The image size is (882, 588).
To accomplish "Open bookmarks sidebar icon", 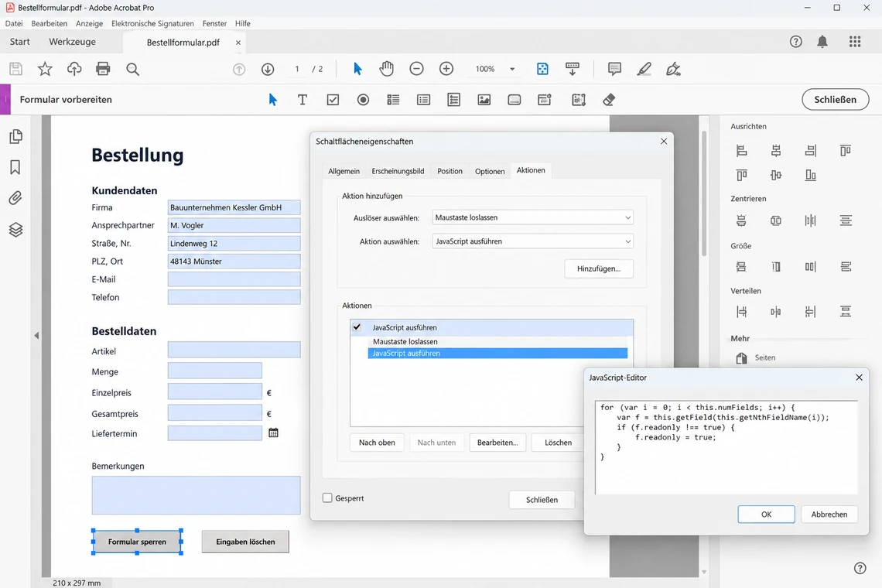I will tap(15, 167).
